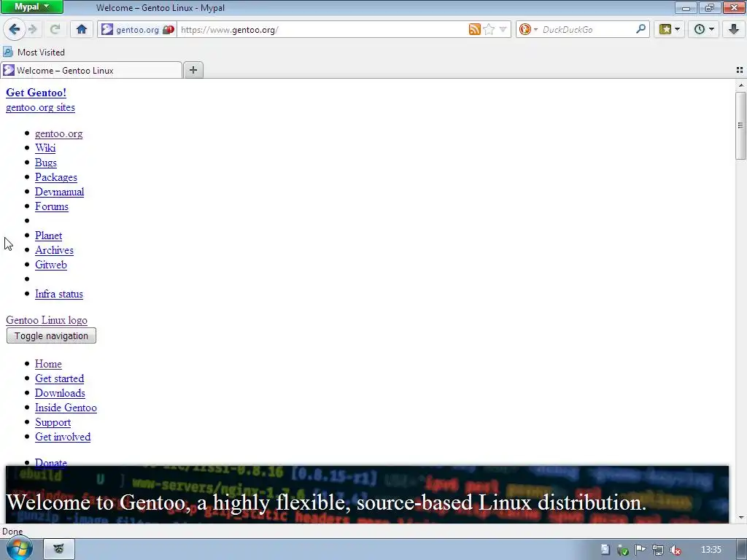Open the Downloads page link
The width and height of the screenshot is (747, 560).
[x=60, y=393]
